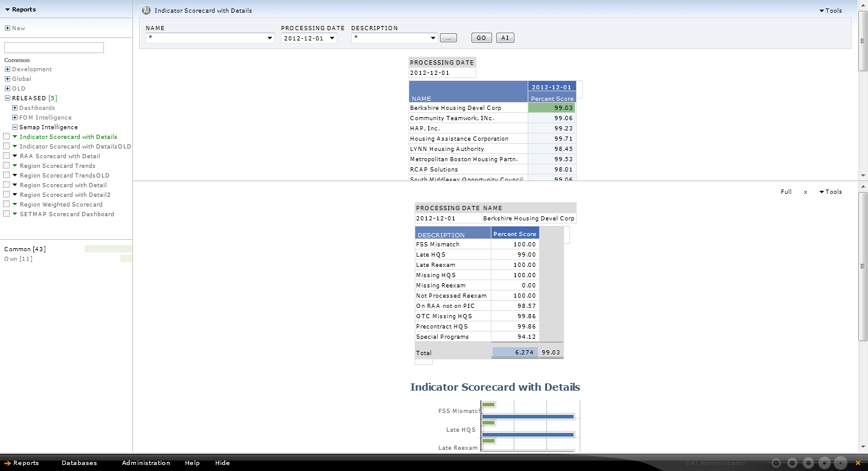Click the green arrow next to Region Weighted Scorecard
This screenshot has width=868, height=471.
coord(15,205)
